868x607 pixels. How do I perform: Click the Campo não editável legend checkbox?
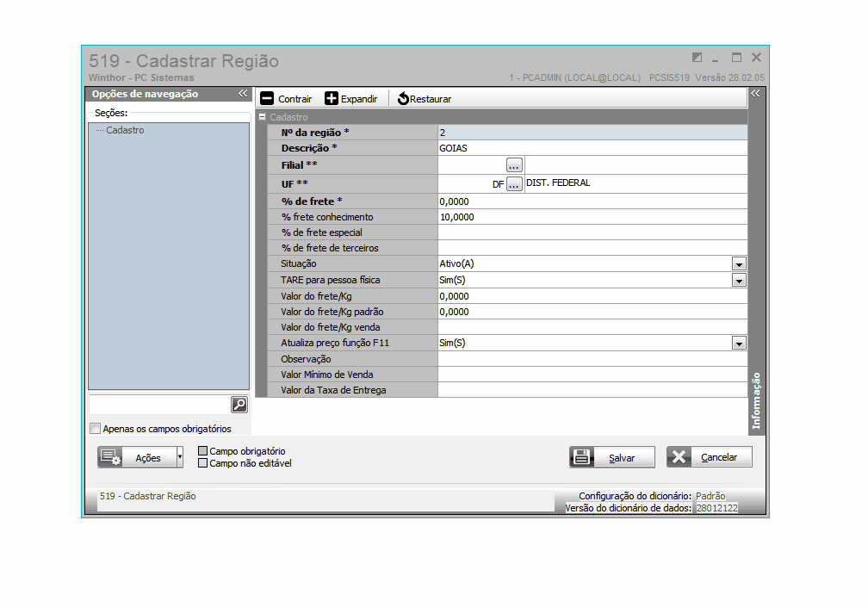click(x=202, y=463)
